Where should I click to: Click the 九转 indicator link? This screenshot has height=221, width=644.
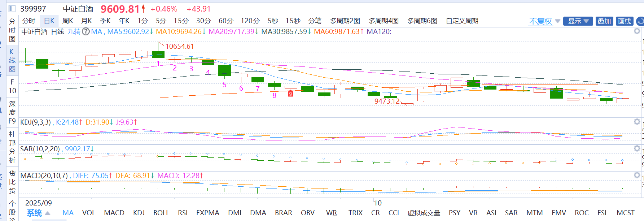pos(74,31)
